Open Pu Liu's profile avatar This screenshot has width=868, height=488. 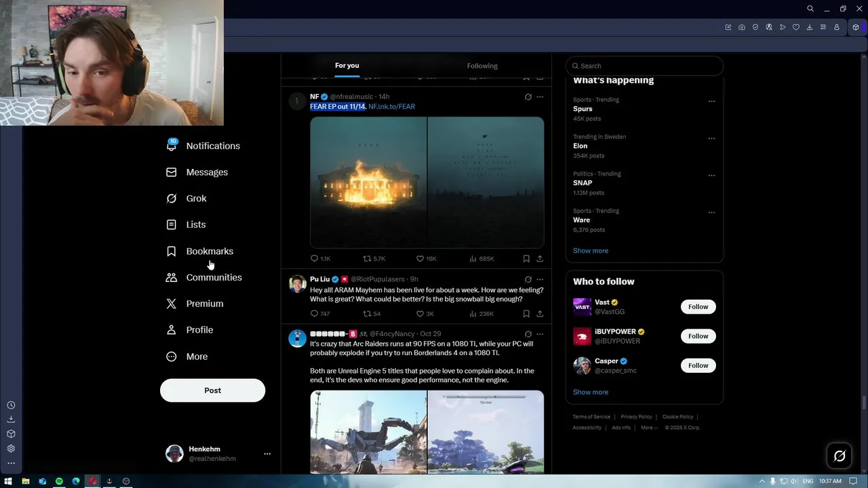297,284
